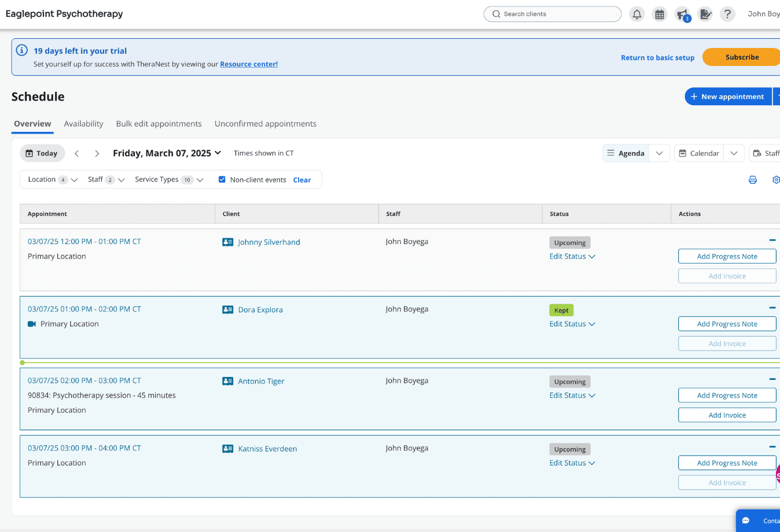780x532 pixels.
Task: Open the announcements megaphone icon
Action: tap(683, 14)
